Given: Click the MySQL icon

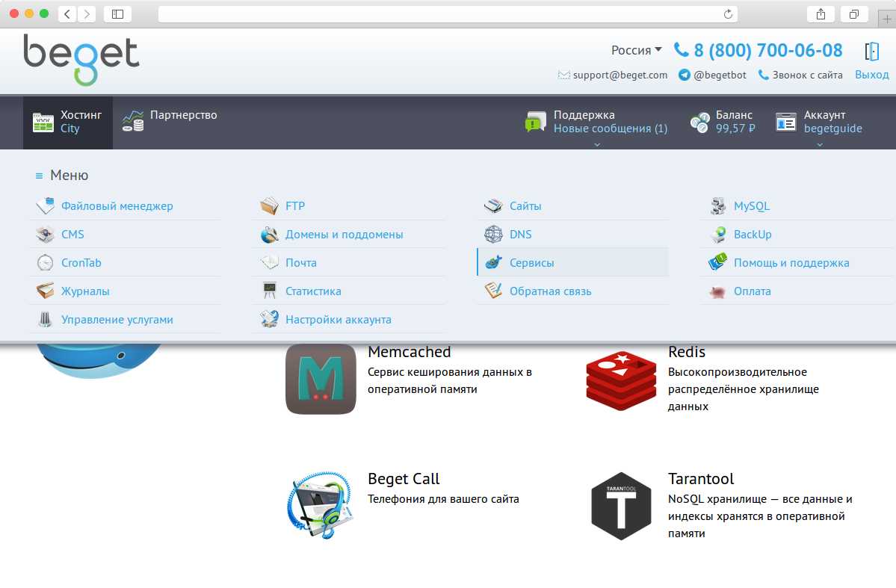Looking at the screenshot, I should [717, 205].
